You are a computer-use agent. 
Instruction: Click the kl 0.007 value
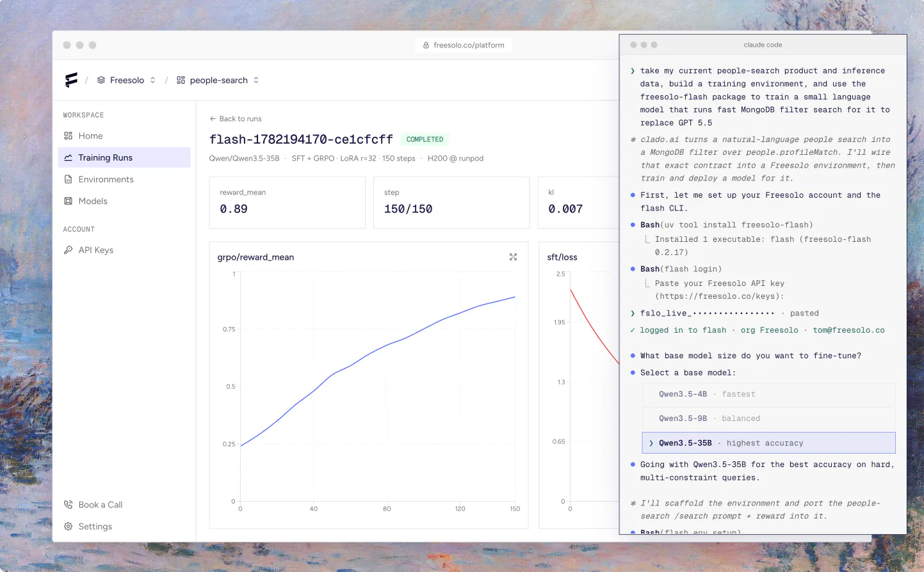point(565,209)
